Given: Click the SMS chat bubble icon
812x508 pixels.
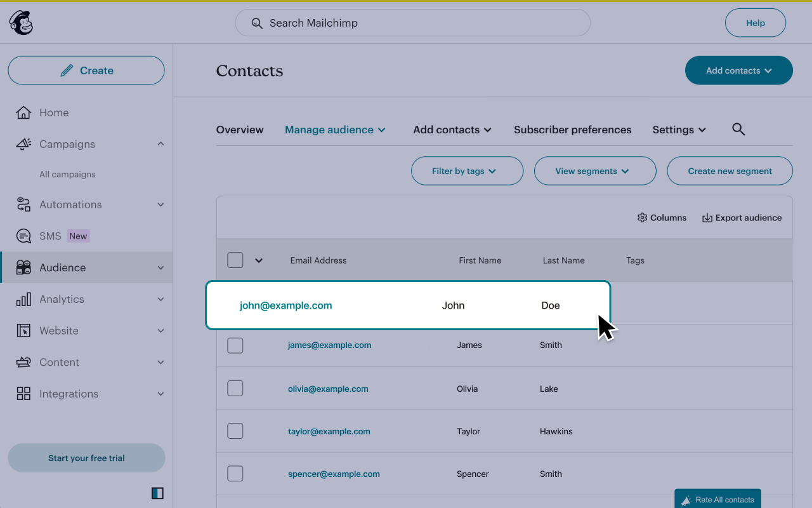Looking at the screenshot, I should pos(23,236).
